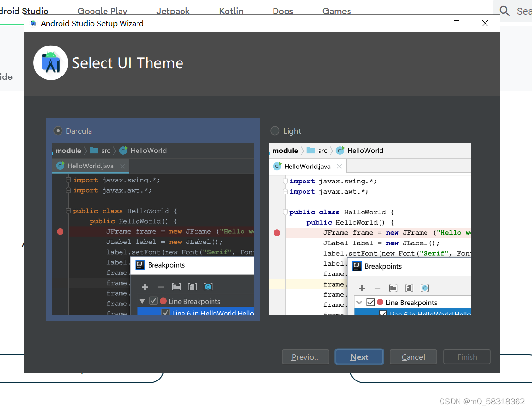532x410 pixels.
Task: Click the search magnifier icon on the website
Action: pyautogui.click(x=504, y=11)
